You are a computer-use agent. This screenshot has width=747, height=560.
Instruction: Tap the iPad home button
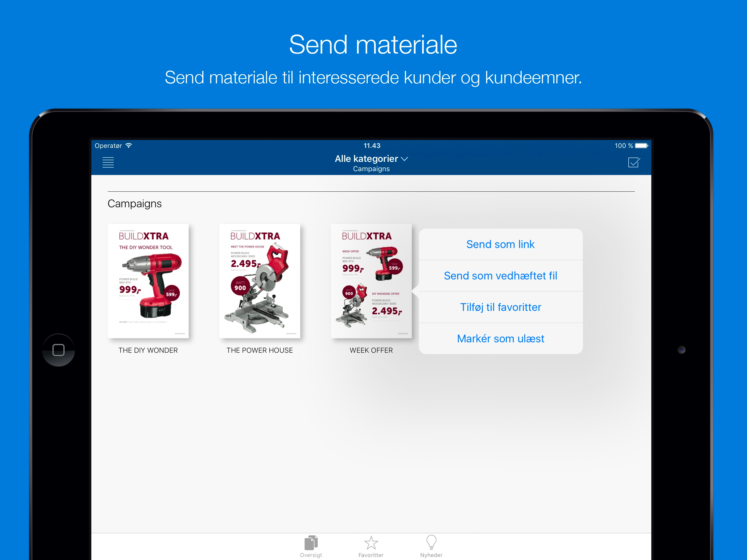59,350
